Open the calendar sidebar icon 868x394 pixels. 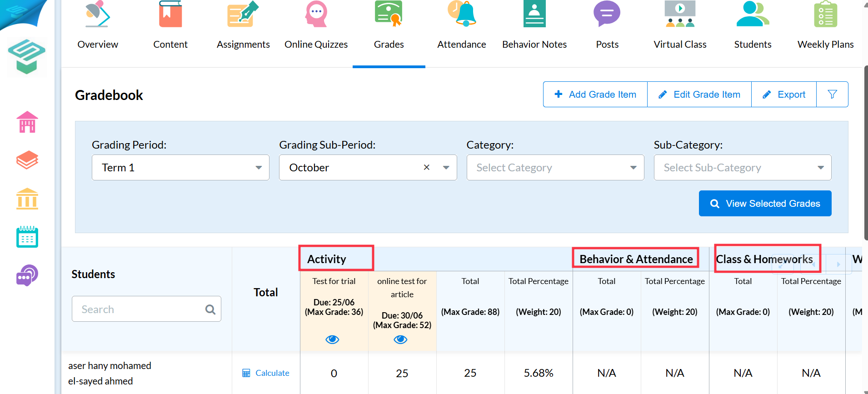(27, 237)
